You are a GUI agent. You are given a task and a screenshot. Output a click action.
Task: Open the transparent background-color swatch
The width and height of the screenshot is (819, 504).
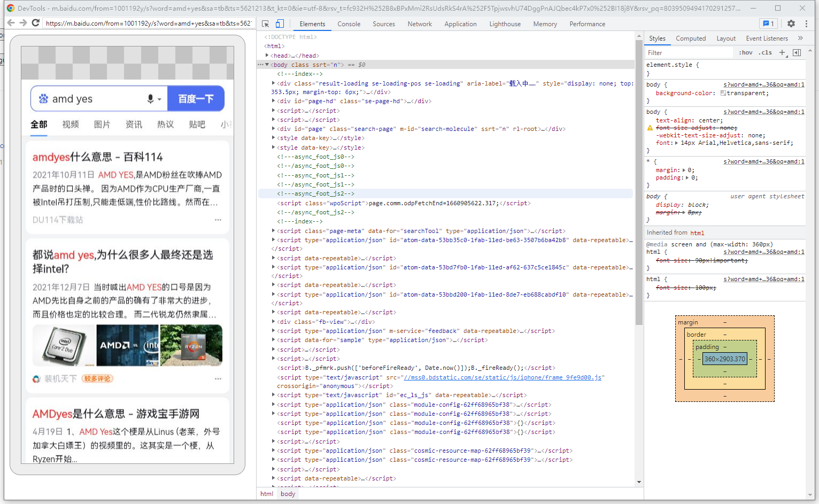(x=723, y=93)
